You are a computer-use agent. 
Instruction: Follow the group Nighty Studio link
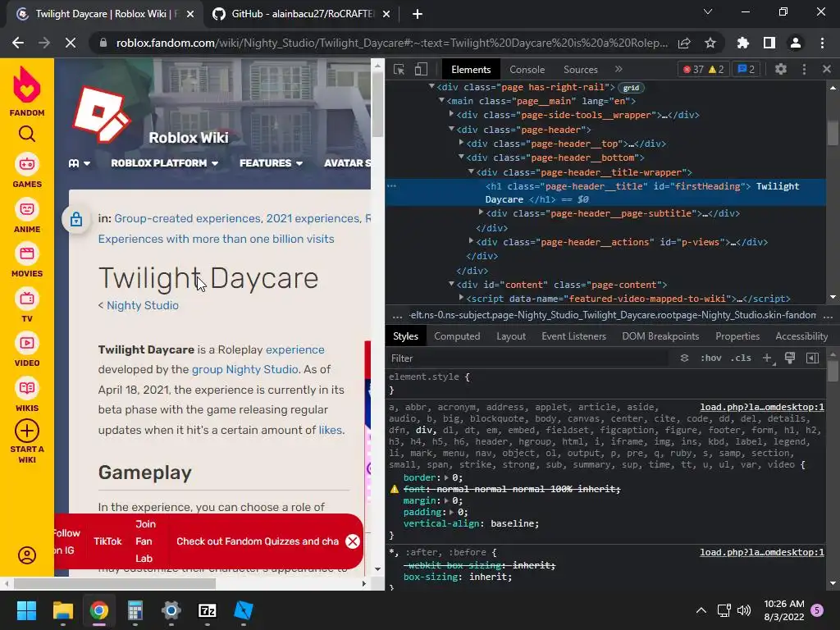244,370
